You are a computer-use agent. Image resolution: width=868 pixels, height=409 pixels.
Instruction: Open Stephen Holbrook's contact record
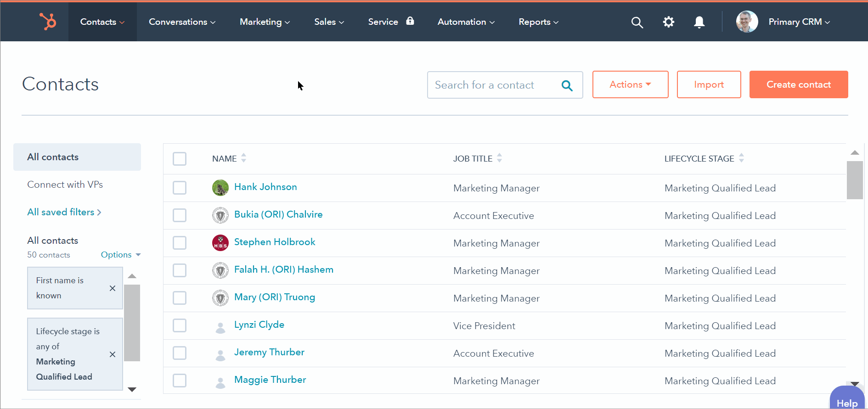[x=274, y=242]
